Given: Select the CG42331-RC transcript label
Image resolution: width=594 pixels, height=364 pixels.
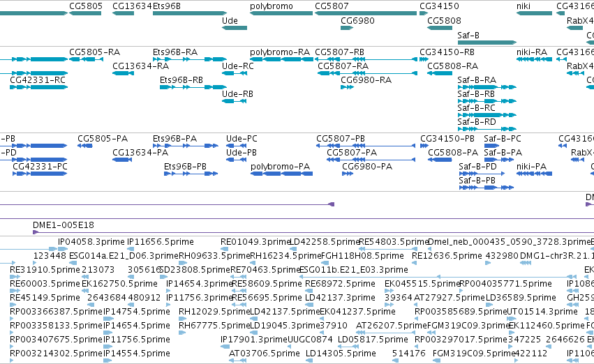Looking at the screenshot, I should [x=38, y=79].
